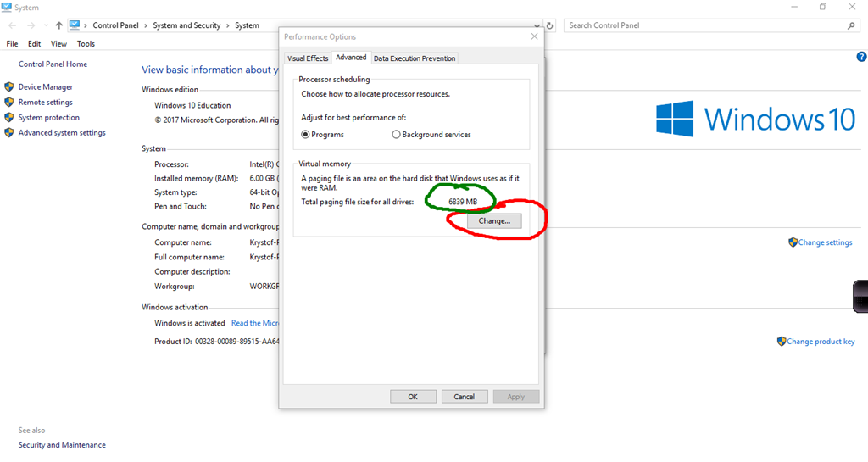868x462 pixels.
Task: Open Control Panel Home link
Action: coord(53,64)
